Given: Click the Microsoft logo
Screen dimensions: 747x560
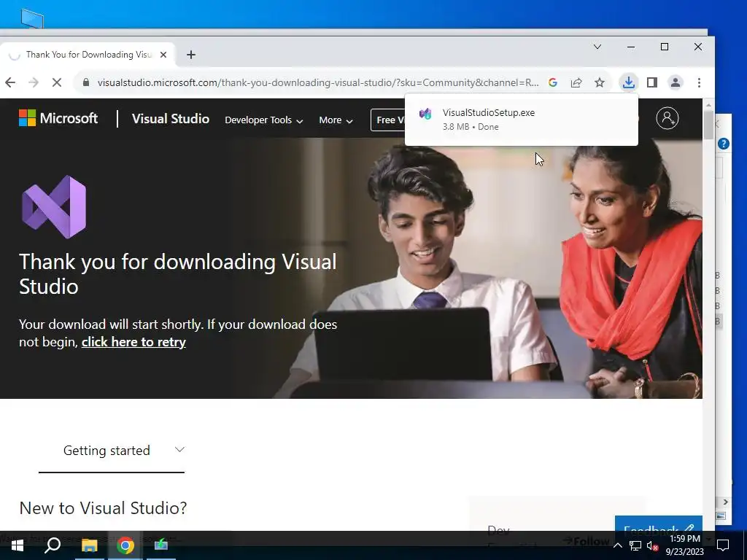Looking at the screenshot, I should [x=58, y=118].
